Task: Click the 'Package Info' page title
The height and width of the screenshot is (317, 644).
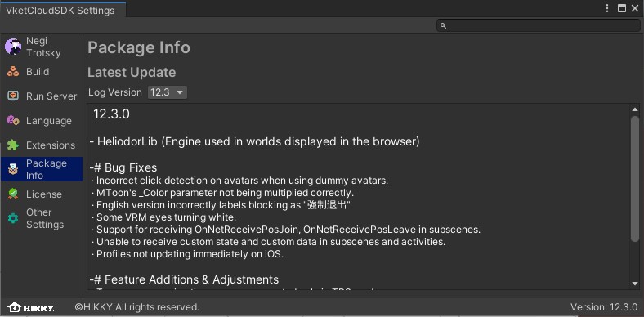Action: tap(139, 47)
